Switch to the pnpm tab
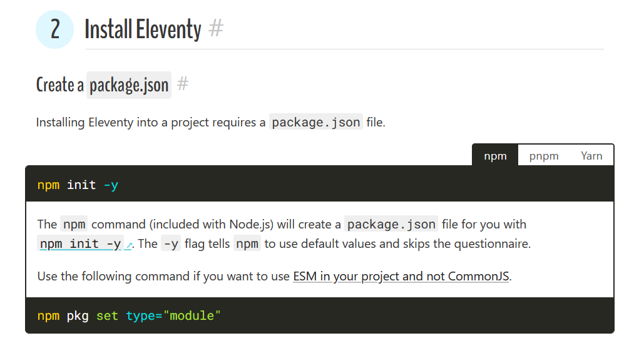 544,156
